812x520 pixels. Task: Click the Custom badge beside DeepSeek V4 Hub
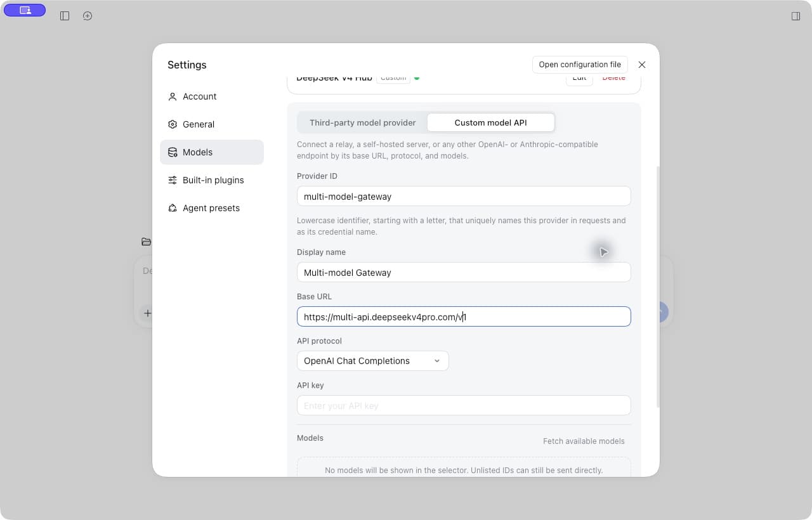(393, 78)
